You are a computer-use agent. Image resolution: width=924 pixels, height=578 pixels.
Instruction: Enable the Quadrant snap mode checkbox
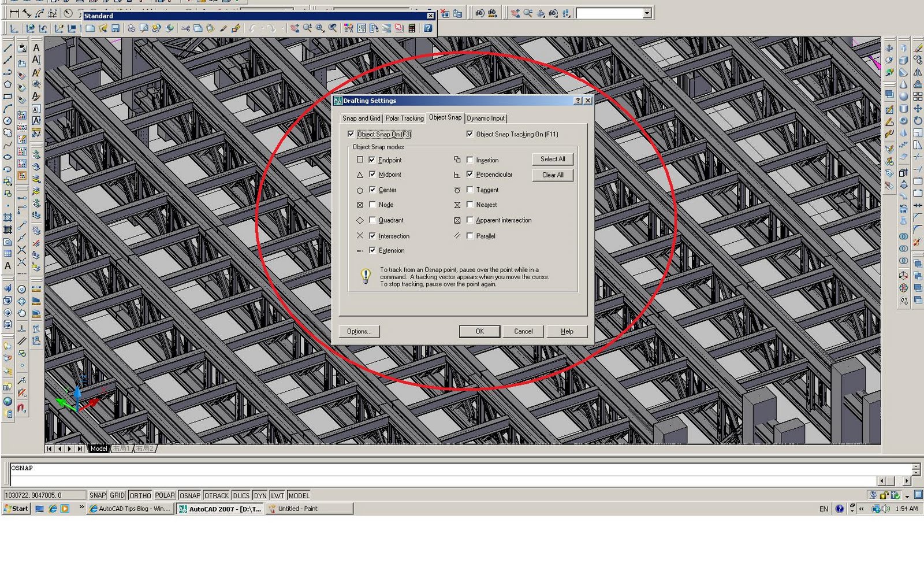click(372, 220)
